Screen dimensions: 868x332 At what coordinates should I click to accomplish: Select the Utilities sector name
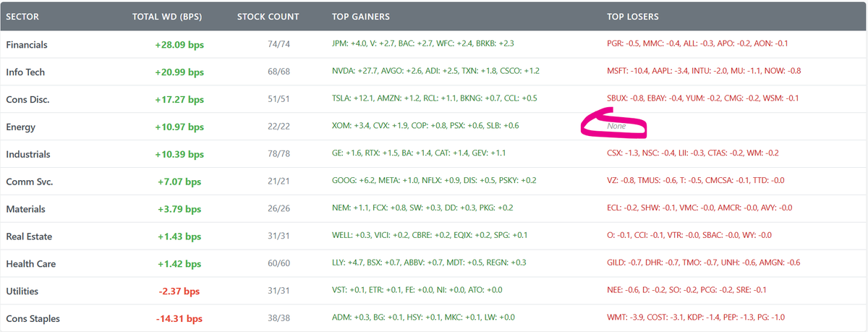point(22,291)
